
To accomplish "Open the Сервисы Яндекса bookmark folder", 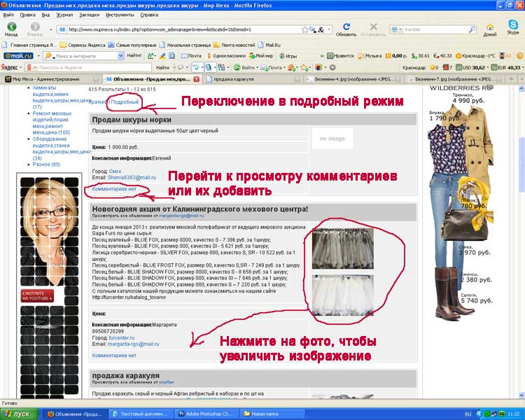I will point(83,45).
